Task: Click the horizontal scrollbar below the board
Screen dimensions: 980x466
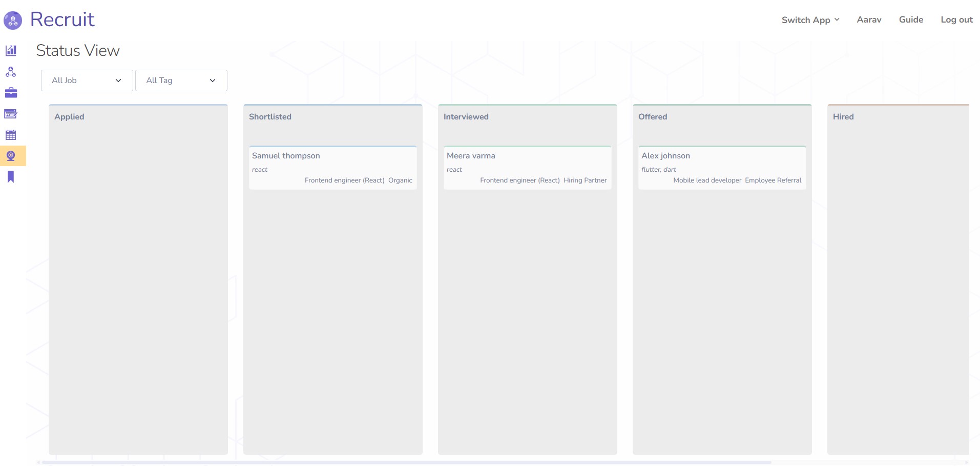Action: click(407, 462)
